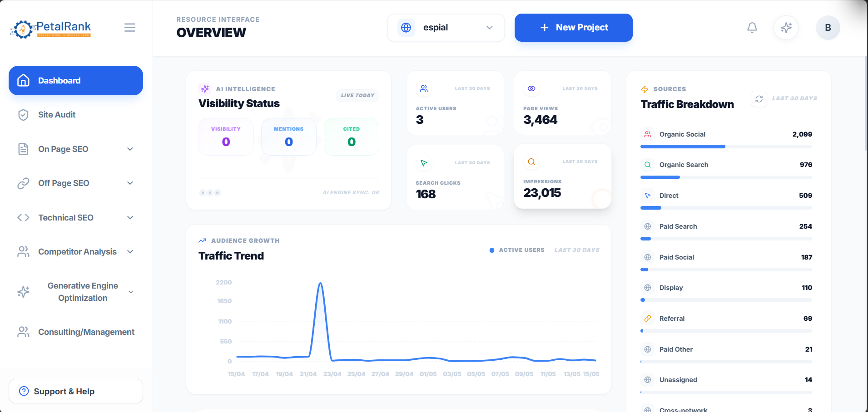Click the Unassigned source label

pyautogui.click(x=678, y=380)
